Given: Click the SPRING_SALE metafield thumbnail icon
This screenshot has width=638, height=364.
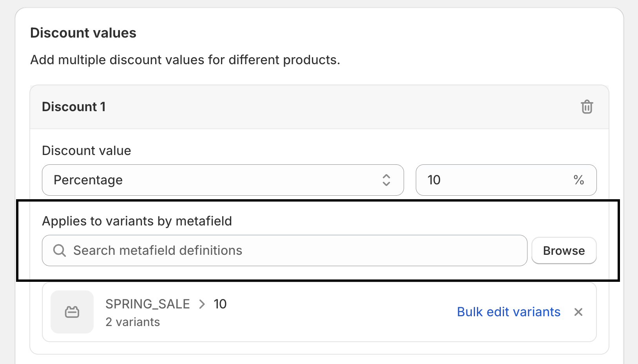Looking at the screenshot, I should pyautogui.click(x=72, y=312).
